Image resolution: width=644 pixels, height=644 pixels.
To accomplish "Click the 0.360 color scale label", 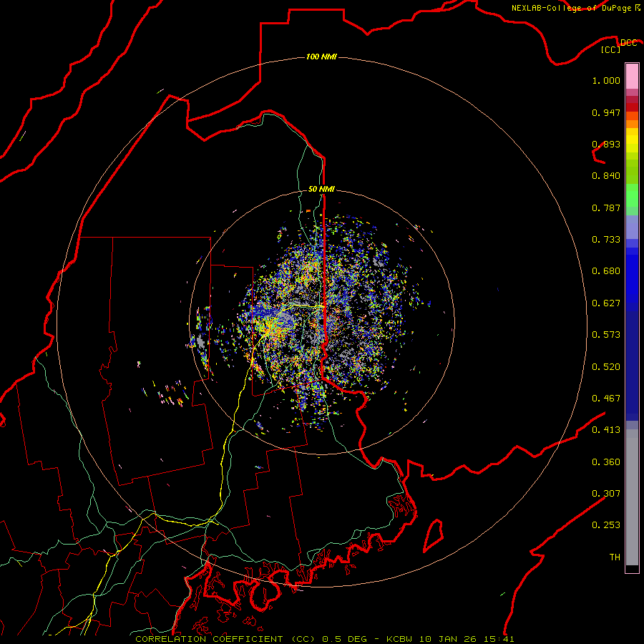I will click(606, 462).
